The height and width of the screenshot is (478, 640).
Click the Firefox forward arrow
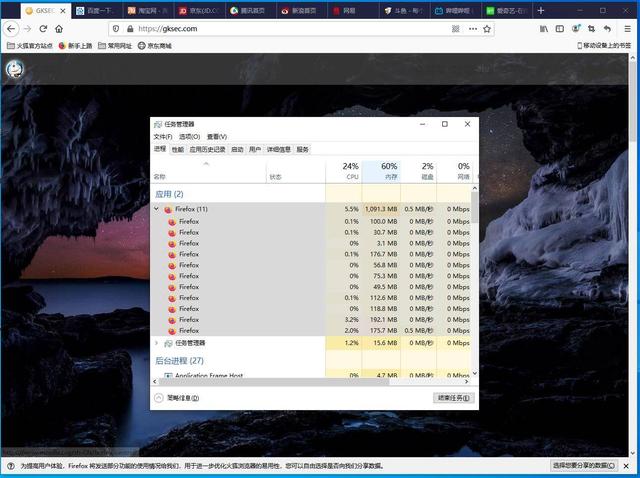[x=27, y=29]
